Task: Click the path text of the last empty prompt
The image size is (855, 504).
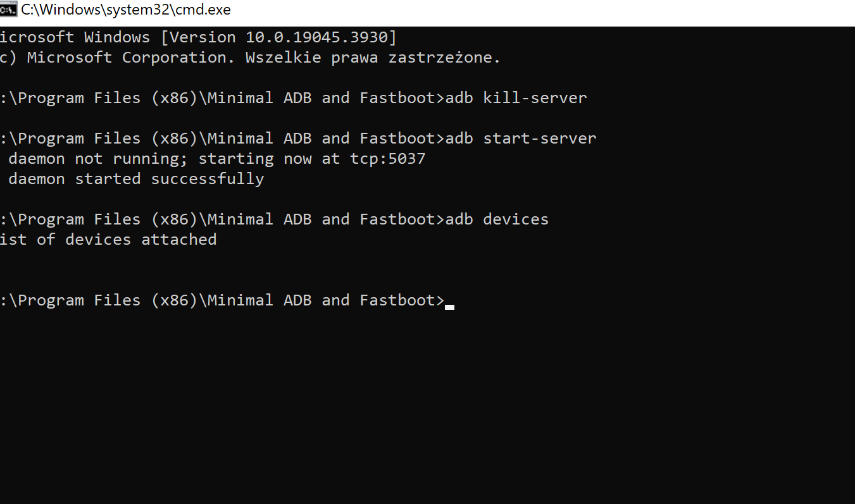Action: point(222,300)
